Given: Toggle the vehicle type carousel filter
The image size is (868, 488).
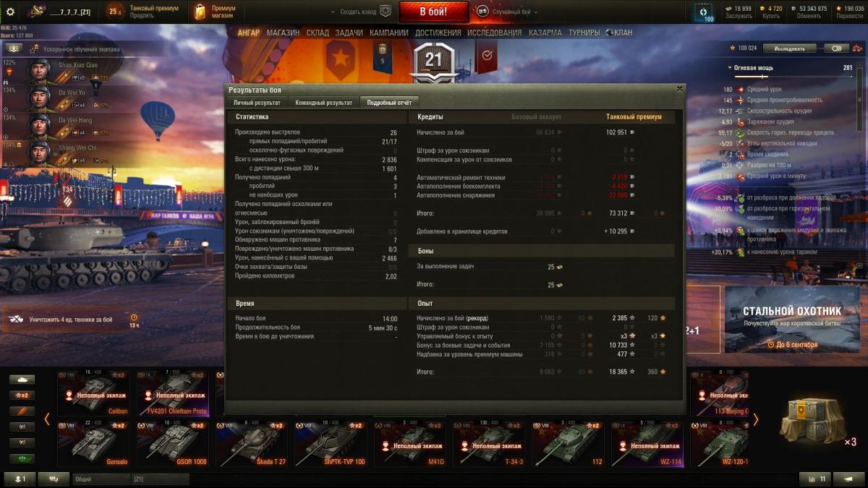Looking at the screenshot, I should click(22, 380).
